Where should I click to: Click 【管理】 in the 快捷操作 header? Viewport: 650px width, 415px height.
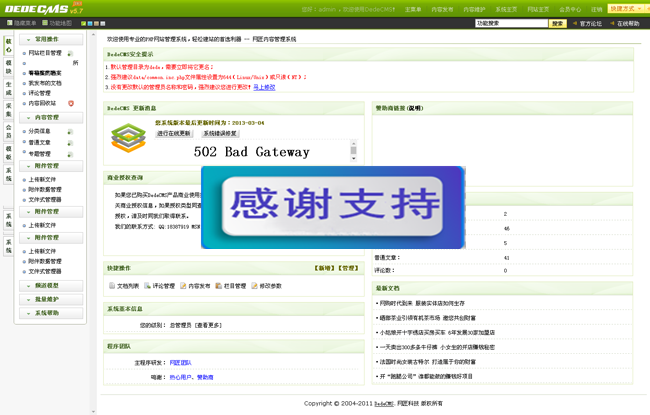[x=348, y=268]
